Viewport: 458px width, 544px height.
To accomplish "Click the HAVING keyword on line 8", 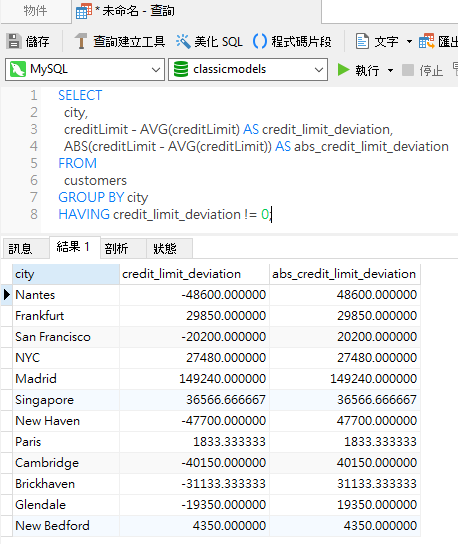I will (84, 214).
